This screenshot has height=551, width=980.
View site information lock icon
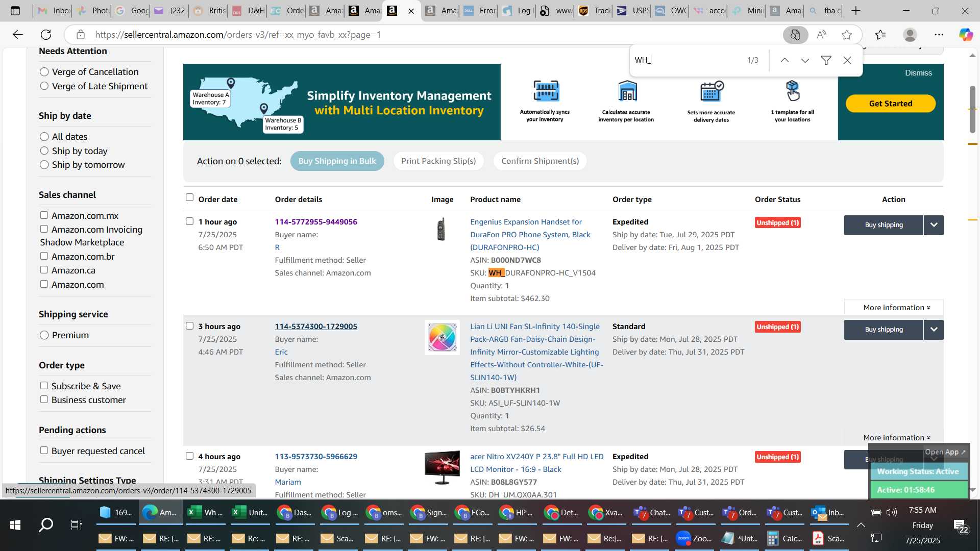[80, 35]
